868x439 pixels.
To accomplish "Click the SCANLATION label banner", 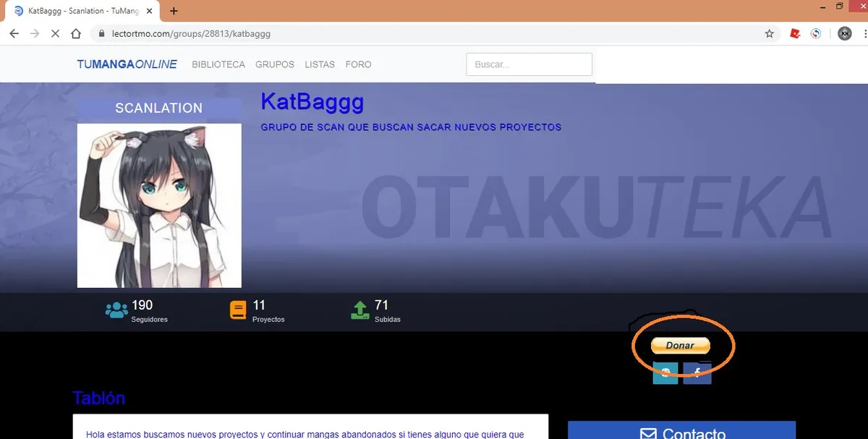I will [x=159, y=108].
